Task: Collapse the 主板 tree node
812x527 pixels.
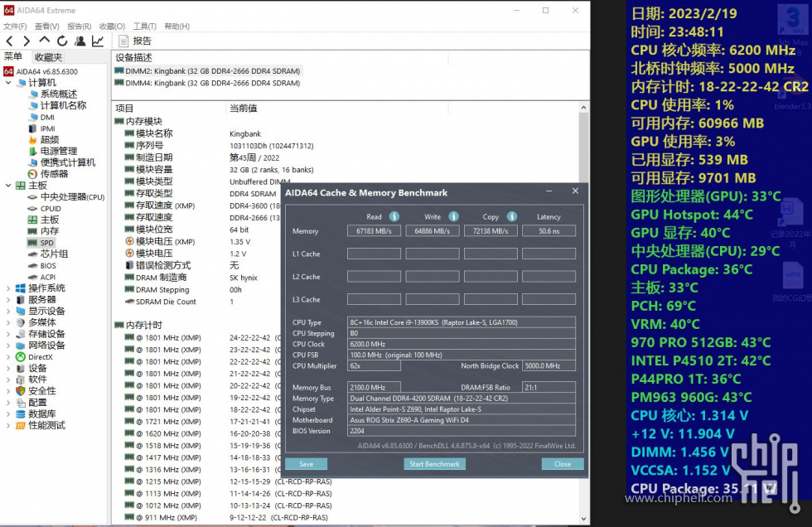Action: [x=8, y=186]
